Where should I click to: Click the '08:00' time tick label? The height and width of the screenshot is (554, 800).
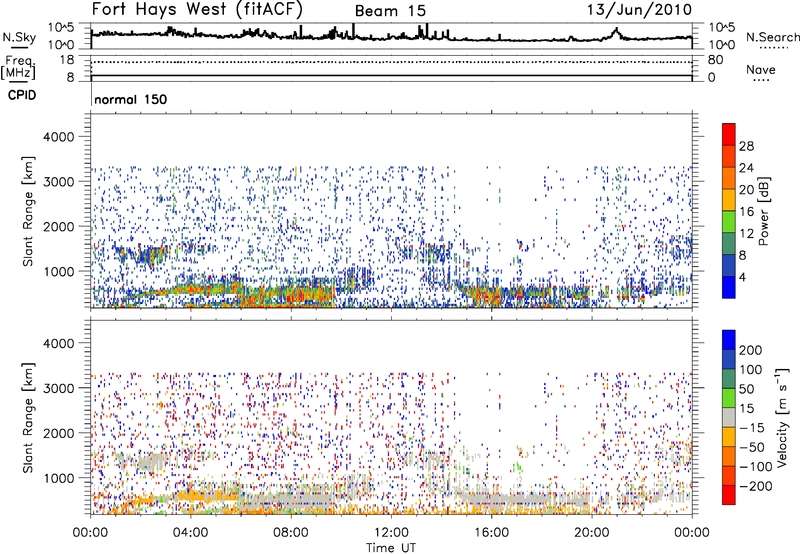pyautogui.click(x=291, y=533)
